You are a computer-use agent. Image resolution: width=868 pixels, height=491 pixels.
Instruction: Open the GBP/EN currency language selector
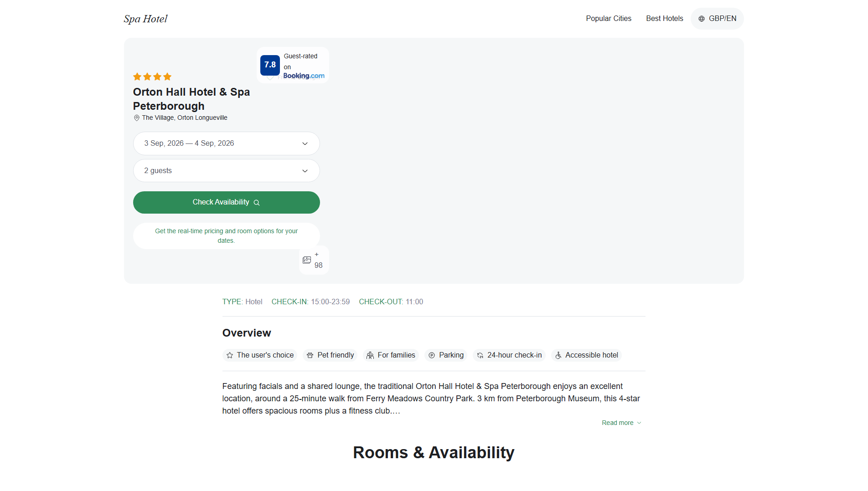[717, 19]
